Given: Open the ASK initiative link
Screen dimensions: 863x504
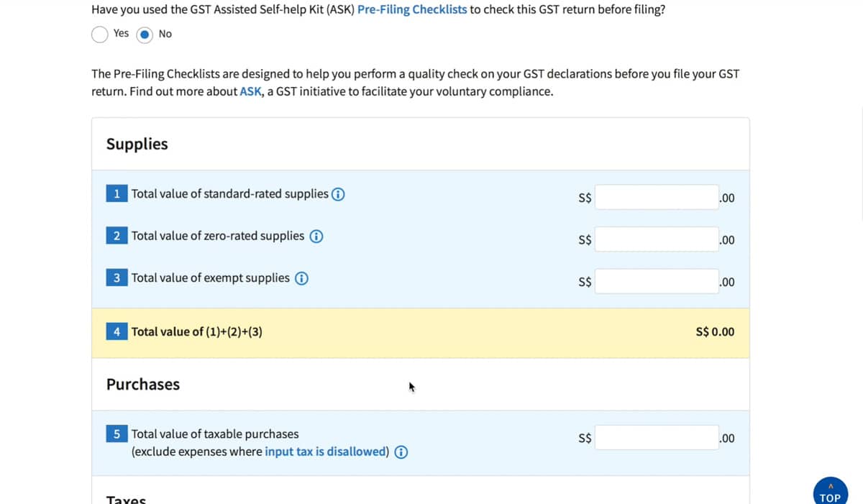Looking at the screenshot, I should point(250,91).
